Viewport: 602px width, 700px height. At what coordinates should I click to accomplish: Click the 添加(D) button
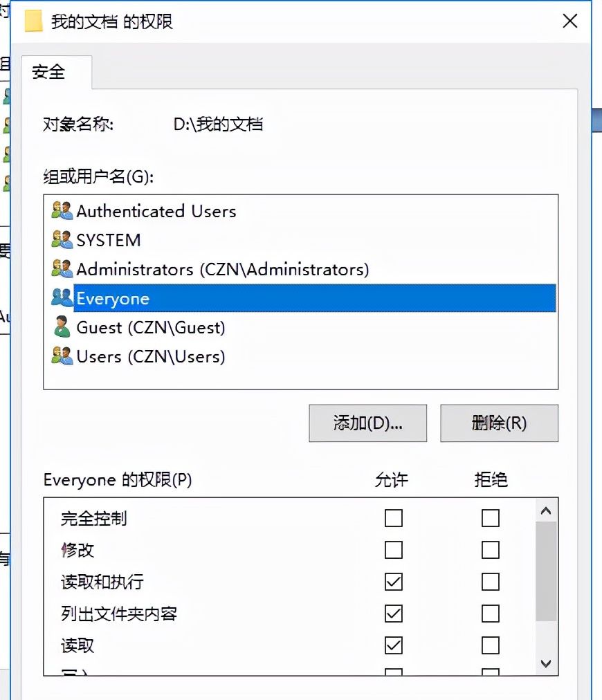367,423
